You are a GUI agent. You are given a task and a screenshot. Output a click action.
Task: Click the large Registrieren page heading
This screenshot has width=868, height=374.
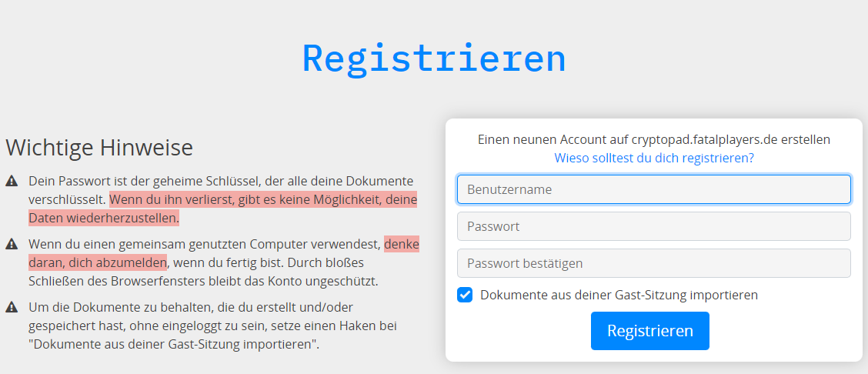click(434, 58)
